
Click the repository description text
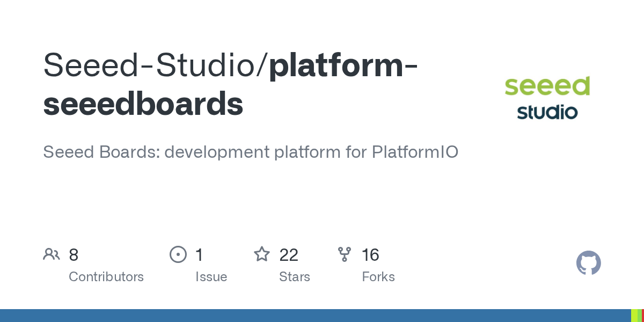click(x=251, y=152)
